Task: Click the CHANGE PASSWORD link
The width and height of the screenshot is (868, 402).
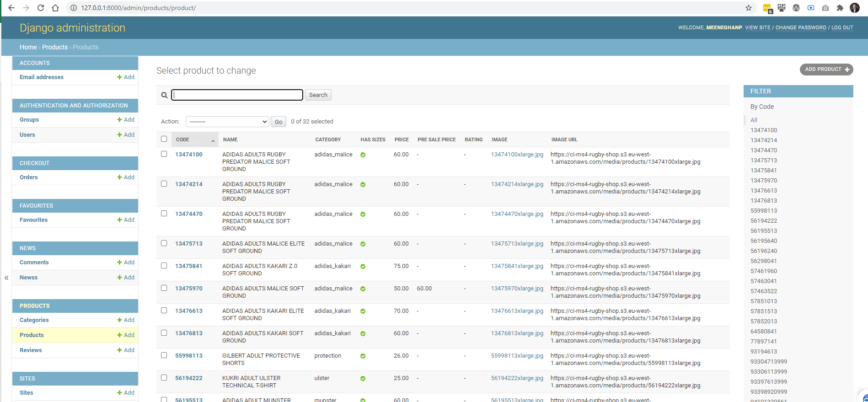Action: (x=801, y=28)
